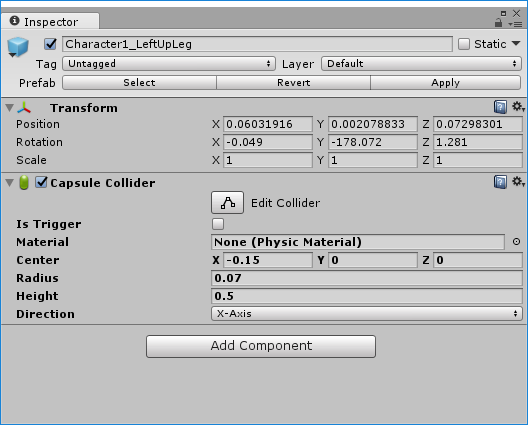Click the Material property label
The width and height of the screenshot is (528, 425).
click(x=42, y=242)
